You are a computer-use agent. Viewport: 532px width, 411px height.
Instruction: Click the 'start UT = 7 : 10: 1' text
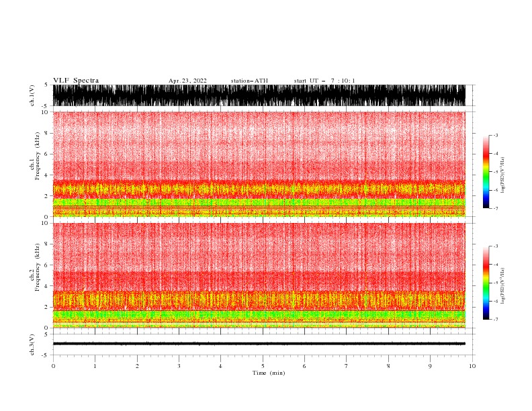[x=324, y=81]
